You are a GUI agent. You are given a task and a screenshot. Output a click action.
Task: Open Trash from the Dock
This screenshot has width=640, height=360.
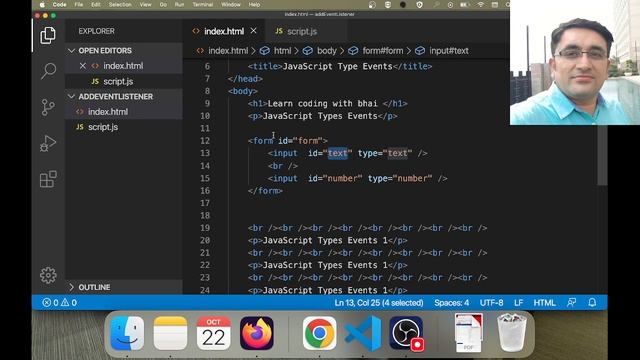pos(511,333)
